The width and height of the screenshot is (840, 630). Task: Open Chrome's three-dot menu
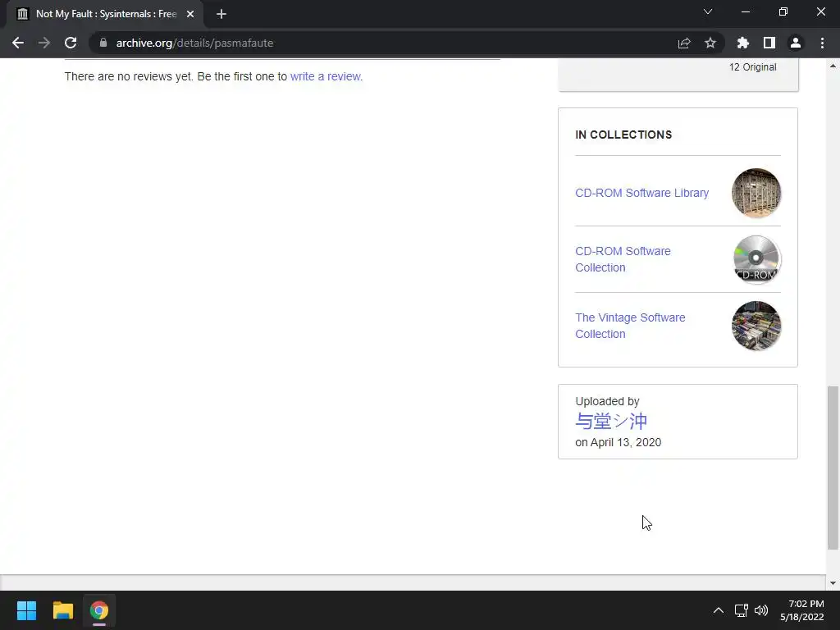click(822, 43)
